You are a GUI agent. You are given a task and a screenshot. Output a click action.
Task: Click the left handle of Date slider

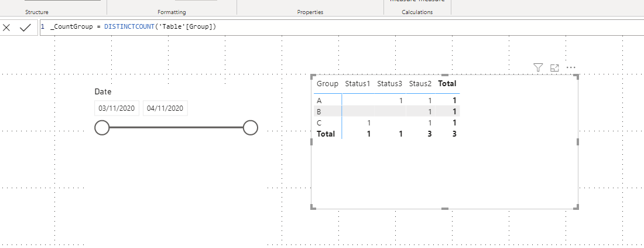pyautogui.click(x=102, y=127)
